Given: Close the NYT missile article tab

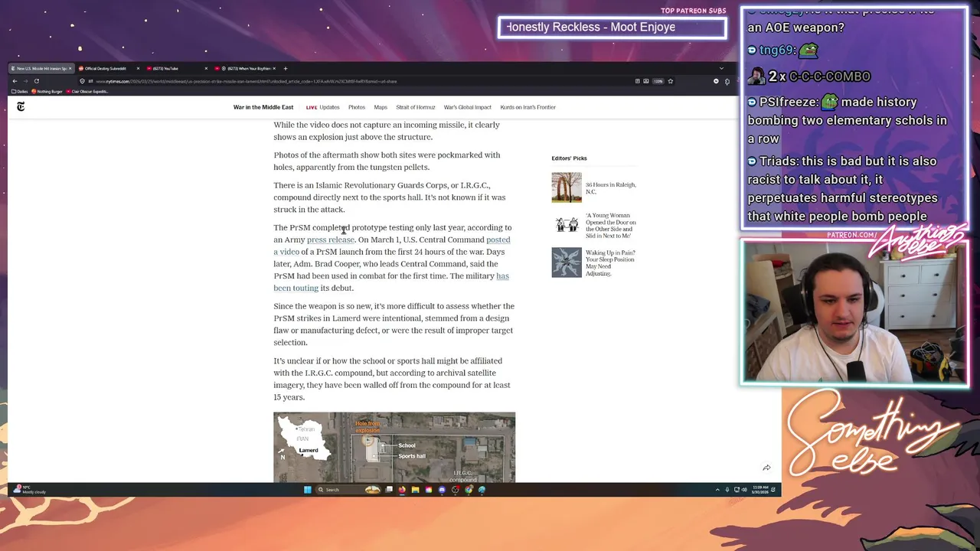Looking at the screenshot, I should pyautogui.click(x=70, y=68).
